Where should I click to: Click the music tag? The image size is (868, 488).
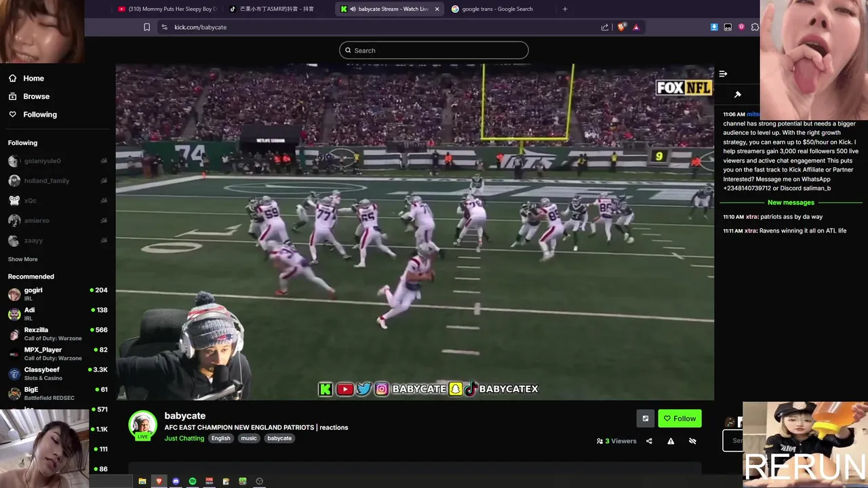point(249,439)
